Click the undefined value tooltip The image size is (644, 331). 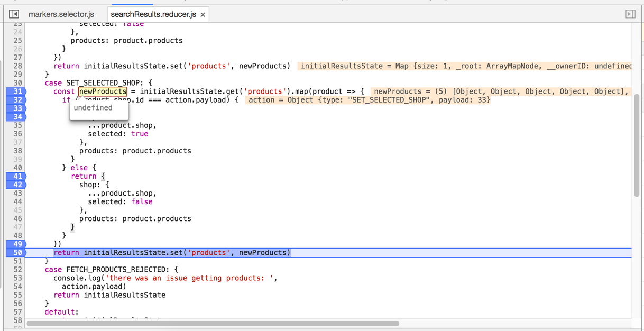pyautogui.click(x=93, y=108)
